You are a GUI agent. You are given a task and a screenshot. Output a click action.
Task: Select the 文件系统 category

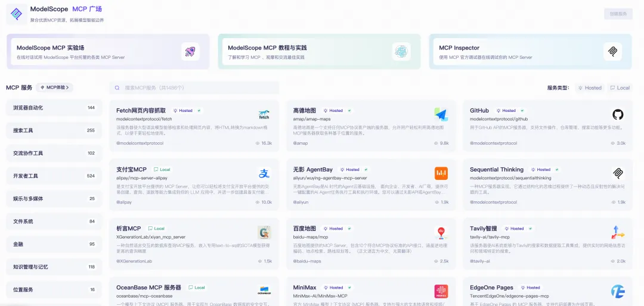click(54, 221)
